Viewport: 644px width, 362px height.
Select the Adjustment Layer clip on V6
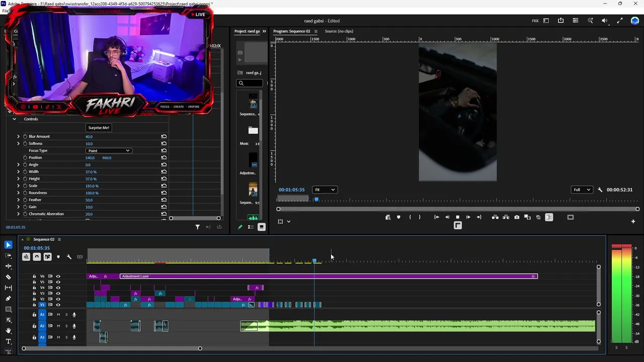(x=329, y=276)
